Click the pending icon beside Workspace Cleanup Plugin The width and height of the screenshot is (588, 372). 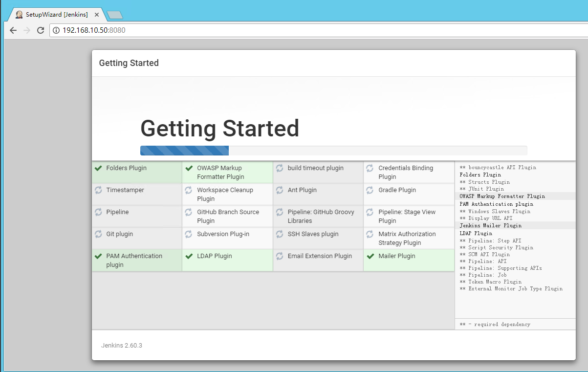tap(189, 190)
